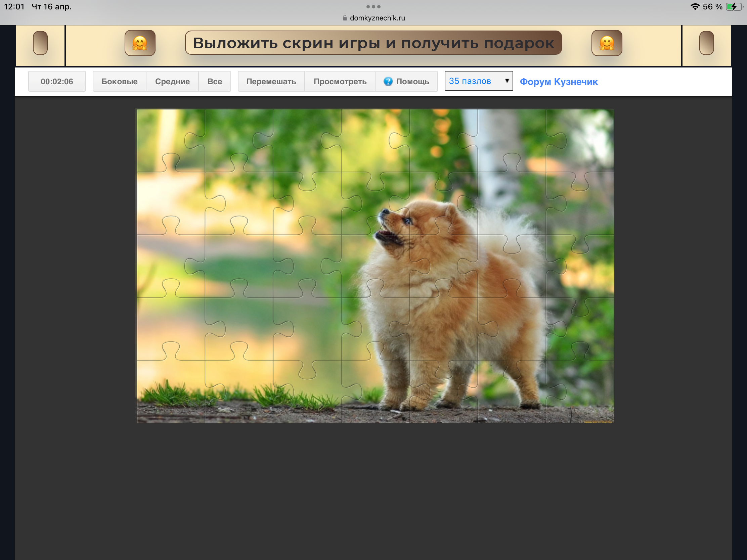Click the blue question-mark help icon

click(x=388, y=81)
